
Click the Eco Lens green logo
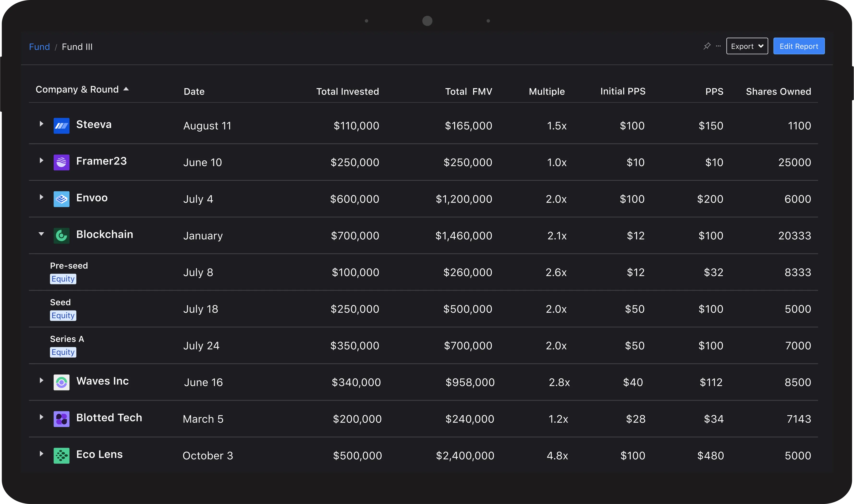coord(61,456)
